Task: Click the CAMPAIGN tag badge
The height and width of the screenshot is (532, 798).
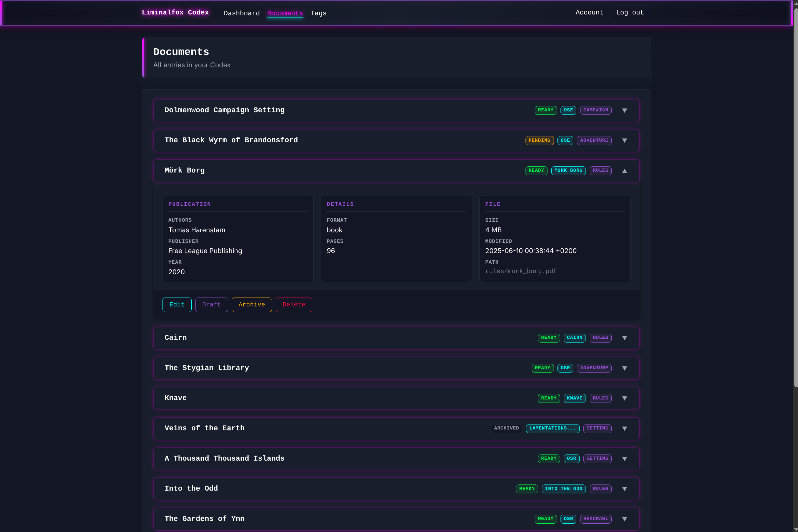Action: point(596,110)
